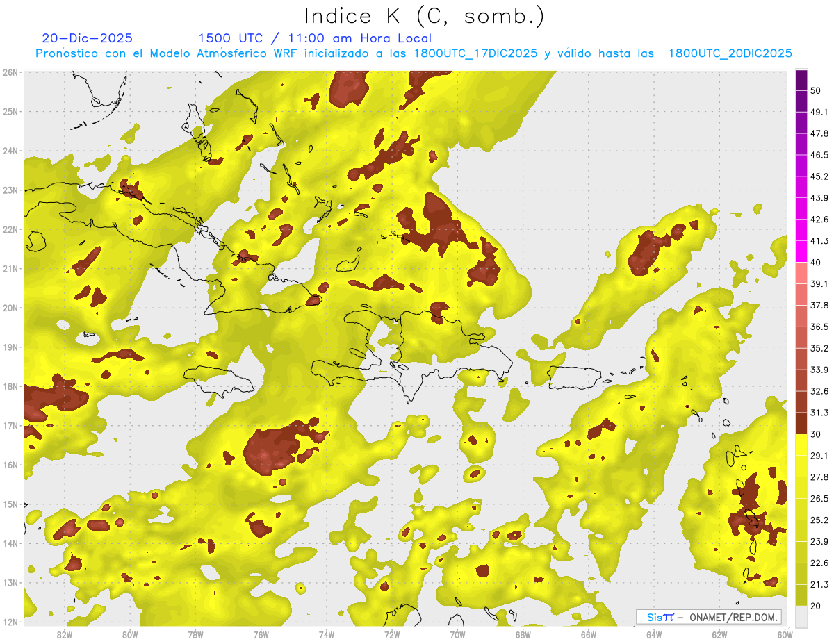
Task: Click the longitude axis label '76W'
Action: 261,635
